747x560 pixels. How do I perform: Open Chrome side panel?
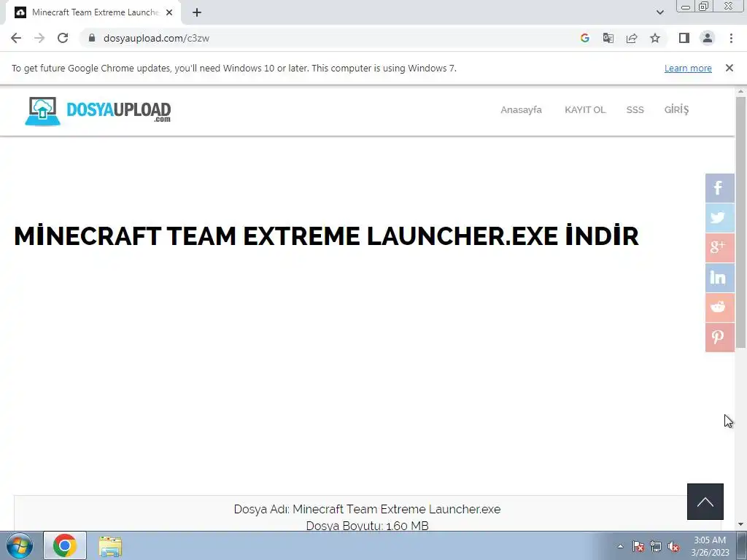684,38
